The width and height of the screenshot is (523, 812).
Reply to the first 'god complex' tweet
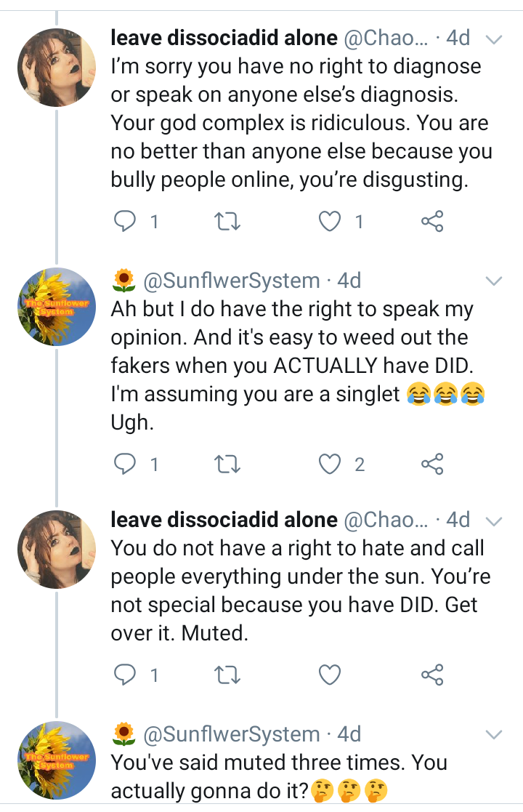pos(126,221)
